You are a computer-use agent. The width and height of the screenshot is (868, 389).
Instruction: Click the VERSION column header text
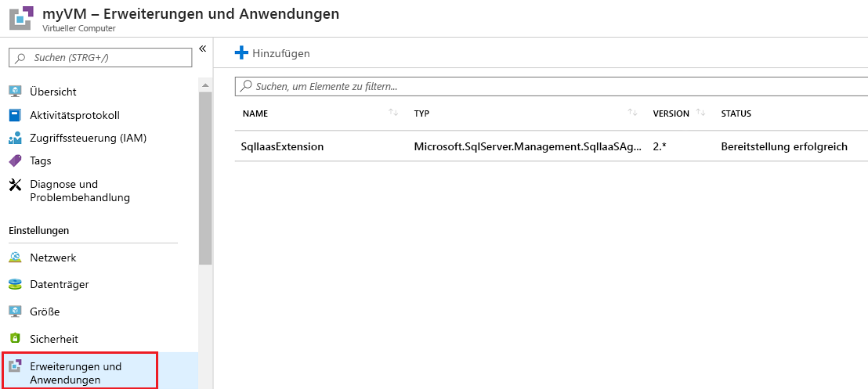pos(671,113)
